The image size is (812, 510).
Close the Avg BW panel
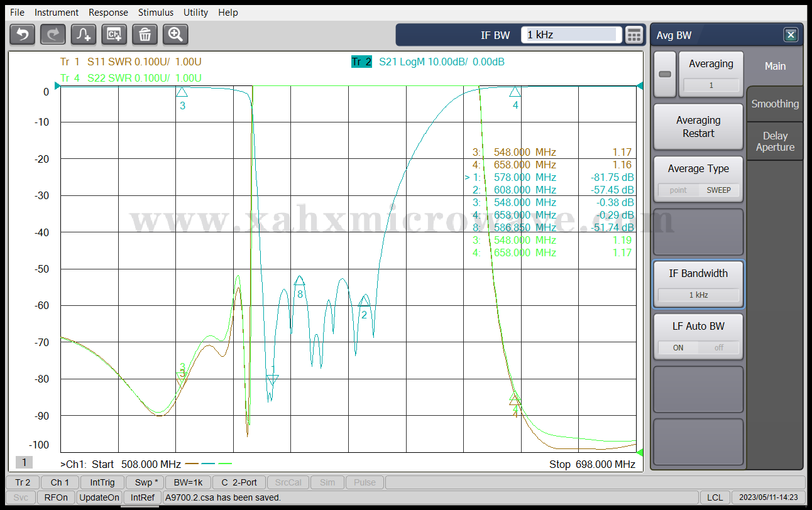click(x=791, y=35)
